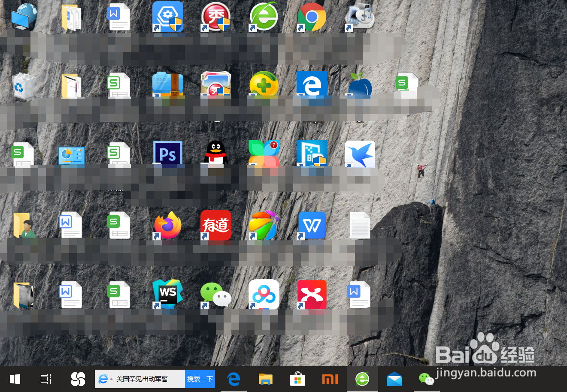The height and width of the screenshot is (392, 567).
Task: Switch to 360 browser on the taskbar
Action: tap(362, 379)
